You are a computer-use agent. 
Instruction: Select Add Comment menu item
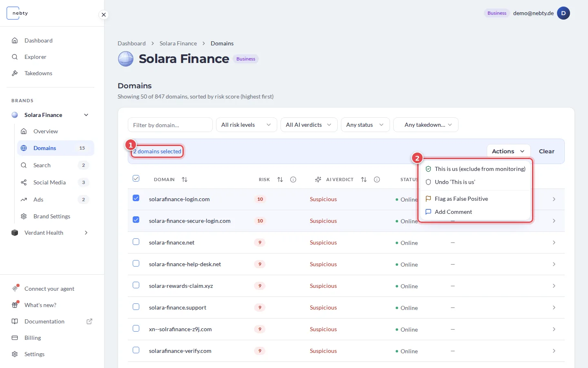click(475, 212)
